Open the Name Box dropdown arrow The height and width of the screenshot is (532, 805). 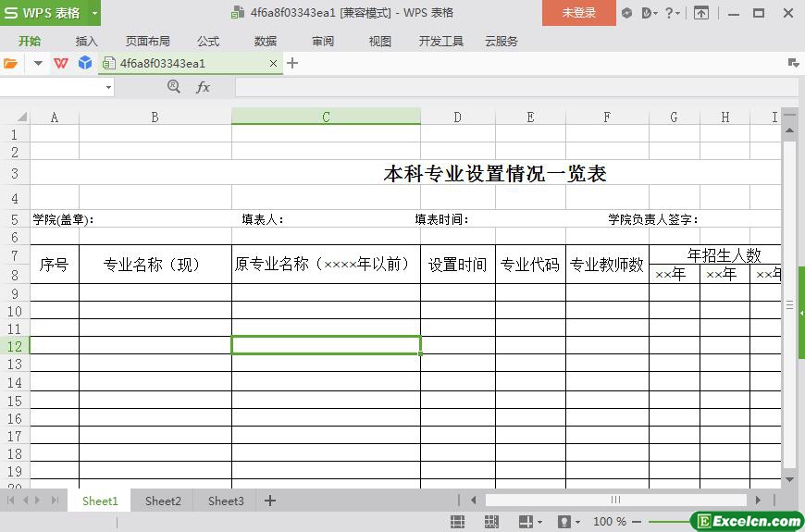tap(108, 88)
